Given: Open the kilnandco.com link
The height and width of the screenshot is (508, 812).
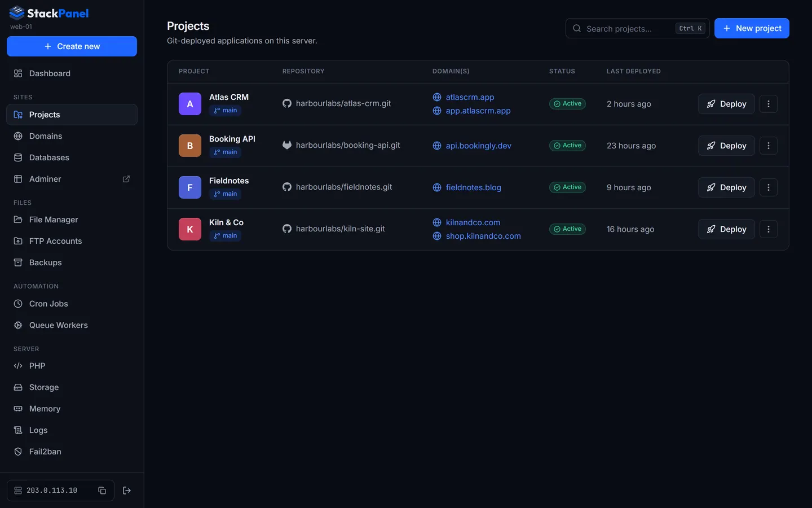Looking at the screenshot, I should (473, 222).
